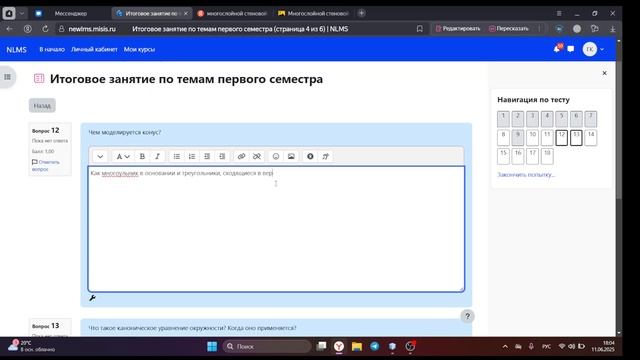
Task: Click the Редактировать browser button
Action: [x=458, y=29]
